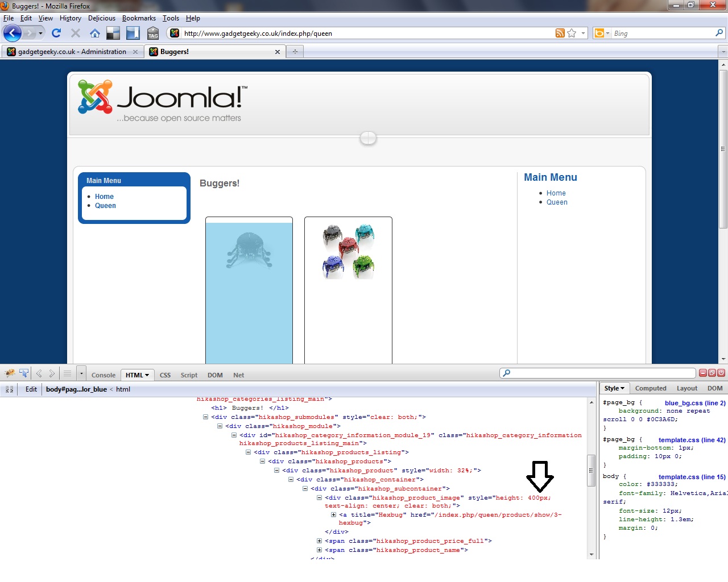Subscribe via the orange RSS feed icon
The image size is (728, 582).
point(560,33)
